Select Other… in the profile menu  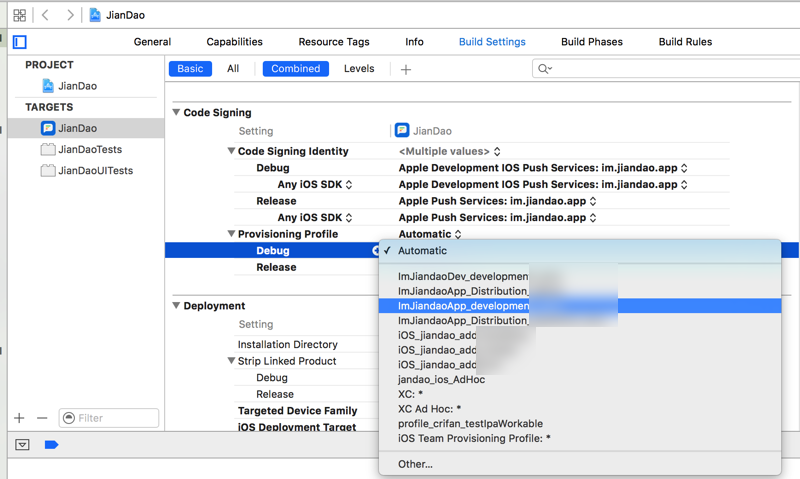point(415,464)
